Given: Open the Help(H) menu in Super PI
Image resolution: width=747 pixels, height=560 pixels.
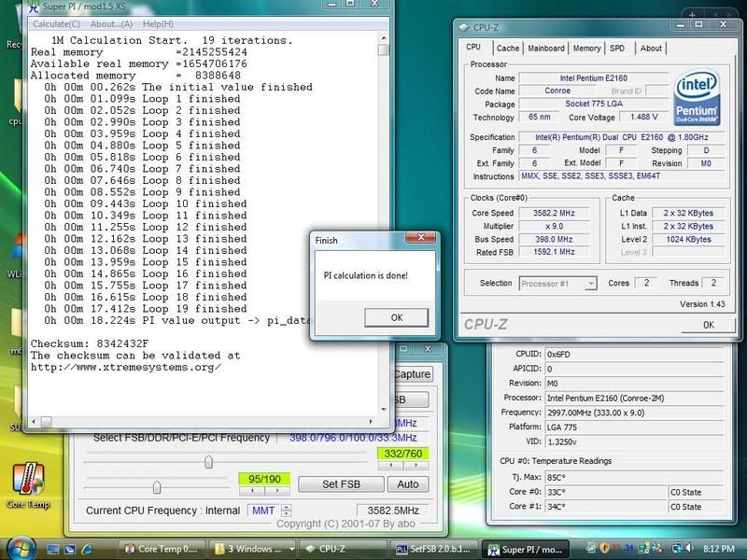Looking at the screenshot, I should pyautogui.click(x=158, y=22).
